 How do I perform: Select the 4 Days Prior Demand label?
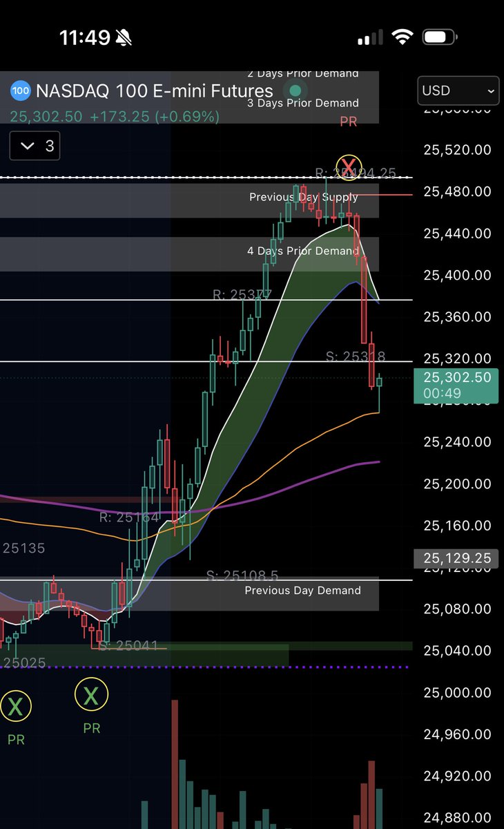coord(303,251)
